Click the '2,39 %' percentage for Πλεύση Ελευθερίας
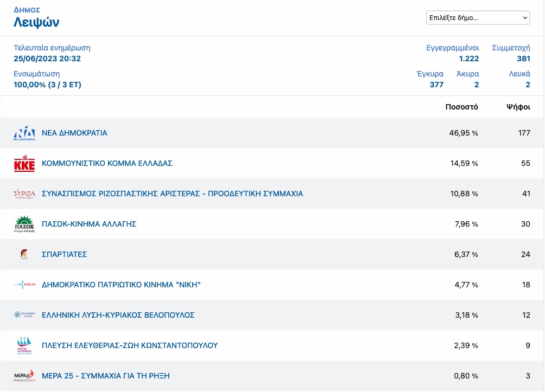Screen dimensions: 545x392 [x=466, y=345]
